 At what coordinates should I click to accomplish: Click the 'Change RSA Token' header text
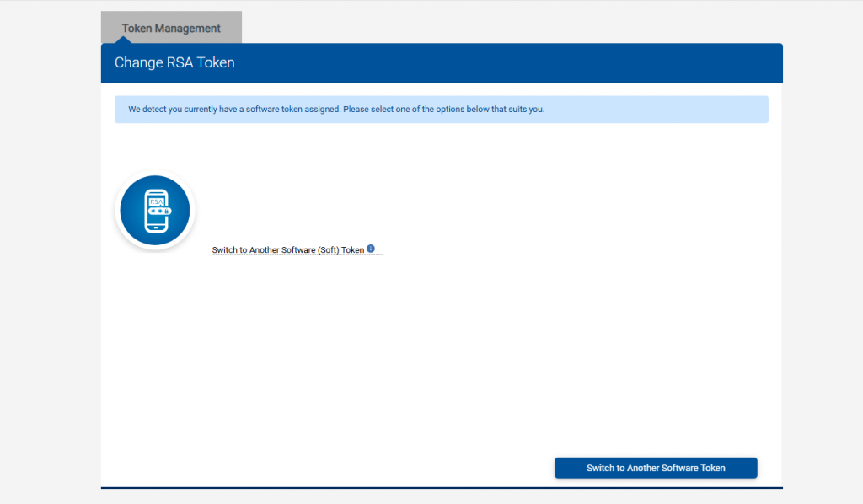[x=174, y=62]
